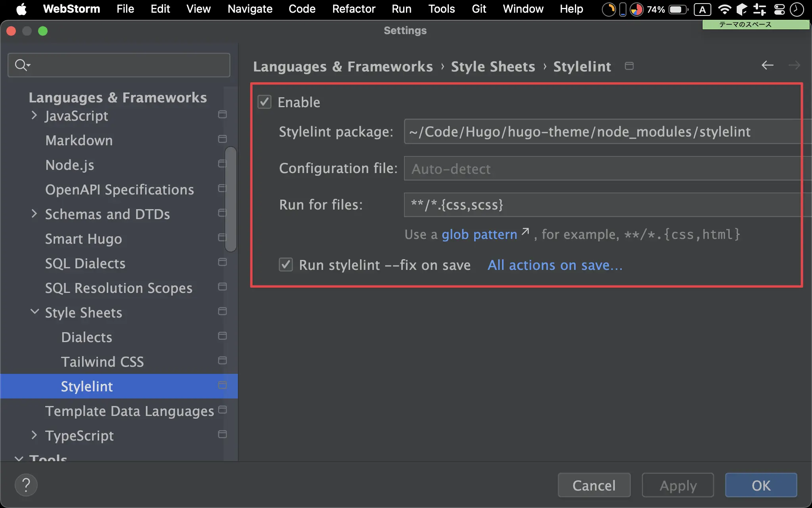Uncheck the Enable Stylelint checkbox
Viewport: 812px width, 508px height.
click(264, 102)
